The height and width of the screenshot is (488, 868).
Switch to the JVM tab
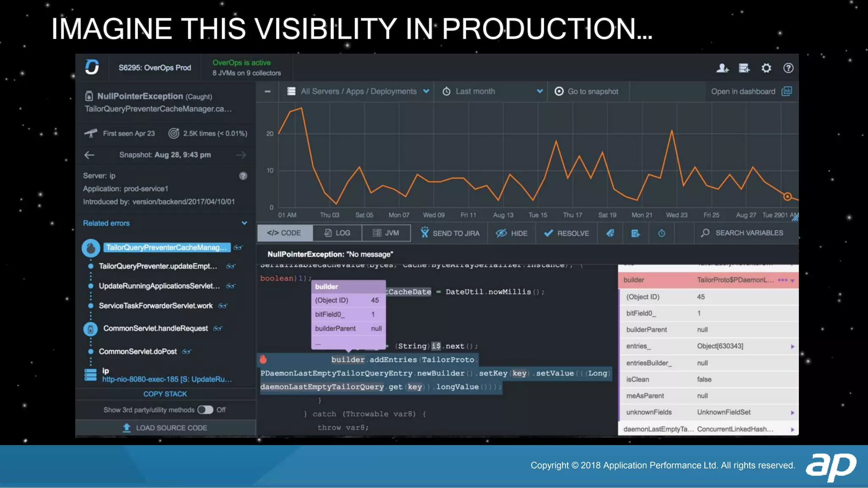386,233
